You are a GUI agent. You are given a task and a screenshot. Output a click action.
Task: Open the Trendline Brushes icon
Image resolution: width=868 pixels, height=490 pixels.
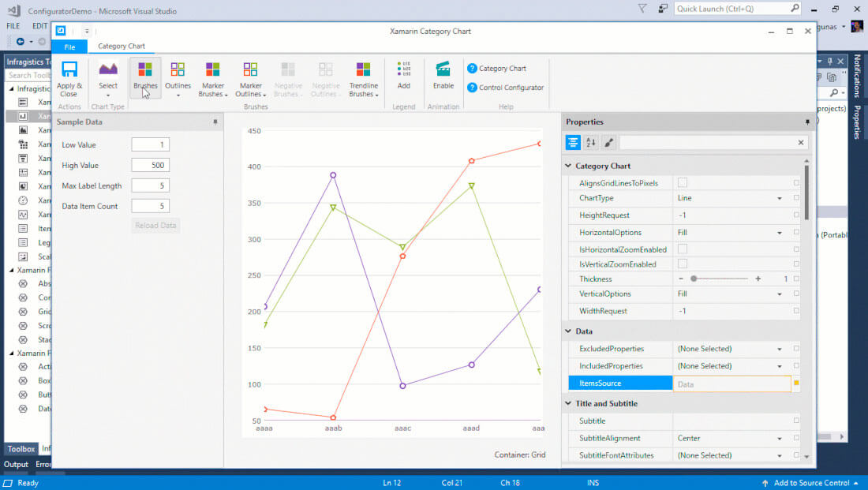tap(363, 69)
